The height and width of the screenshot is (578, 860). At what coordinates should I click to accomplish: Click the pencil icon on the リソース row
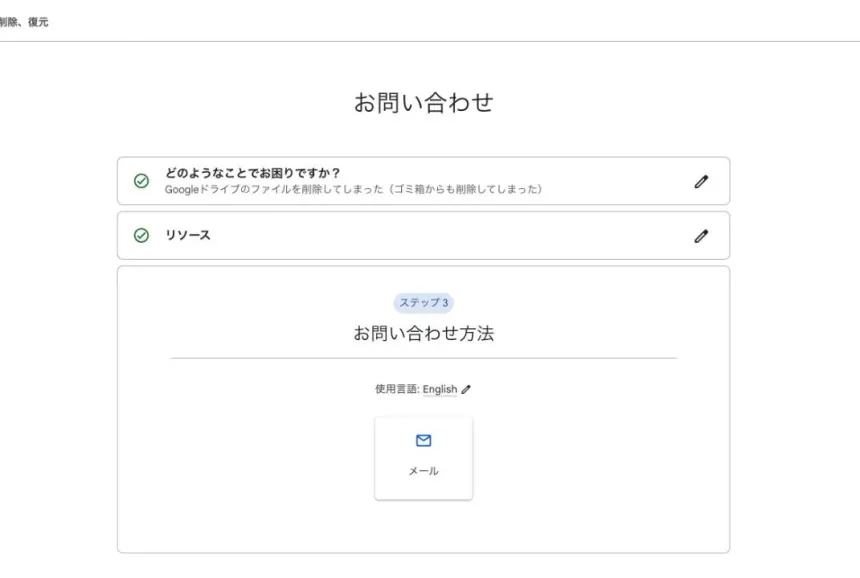pos(701,236)
